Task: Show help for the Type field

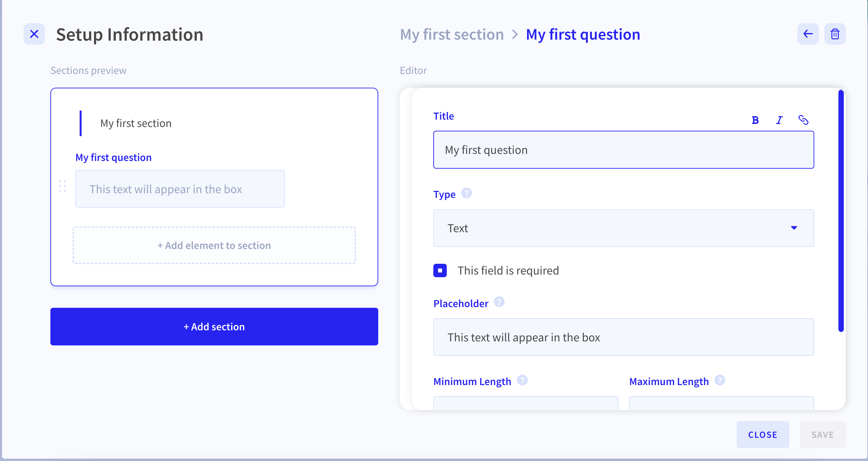Action: [x=466, y=193]
